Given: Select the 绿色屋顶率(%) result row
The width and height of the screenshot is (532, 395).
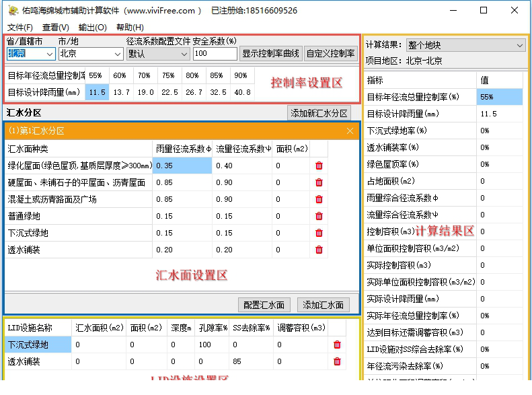Looking at the screenshot, I should 443,164.
